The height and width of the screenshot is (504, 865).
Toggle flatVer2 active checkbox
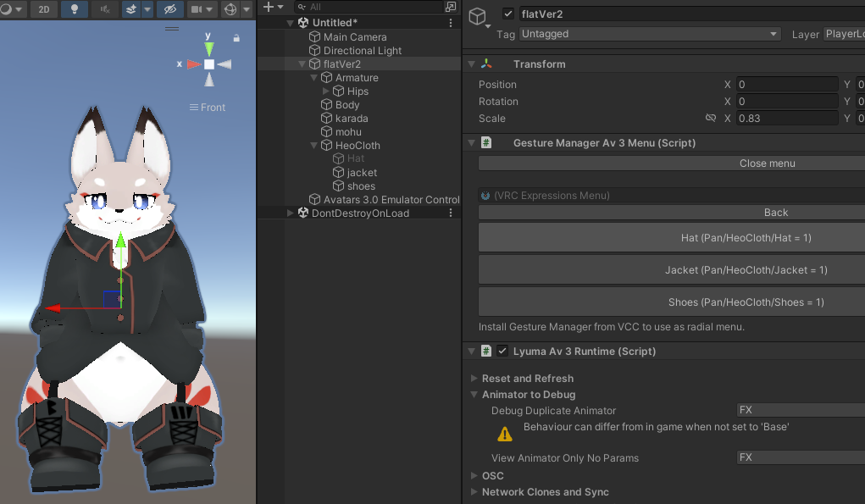(x=508, y=14)
